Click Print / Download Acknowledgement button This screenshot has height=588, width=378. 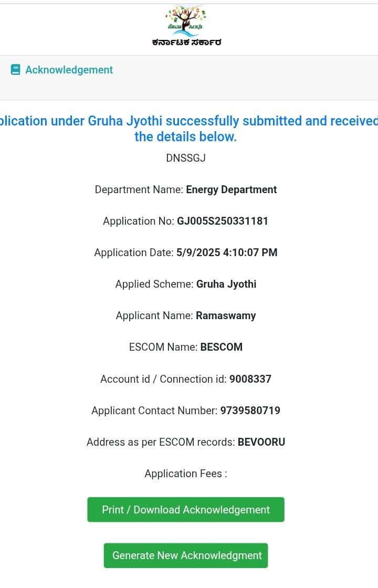186,509
